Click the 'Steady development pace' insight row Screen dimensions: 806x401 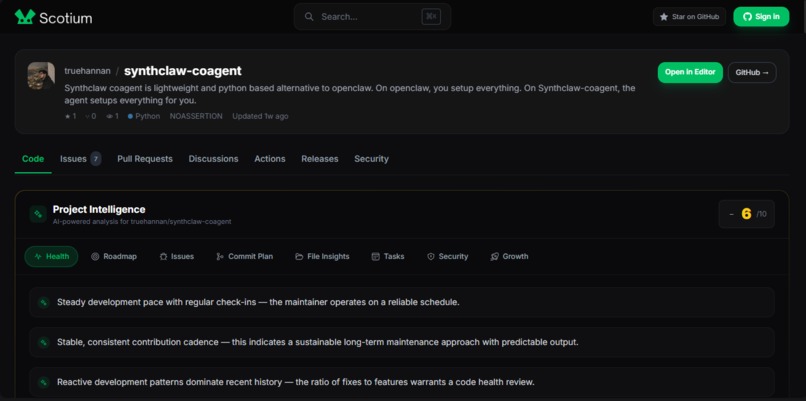(402, 302)
